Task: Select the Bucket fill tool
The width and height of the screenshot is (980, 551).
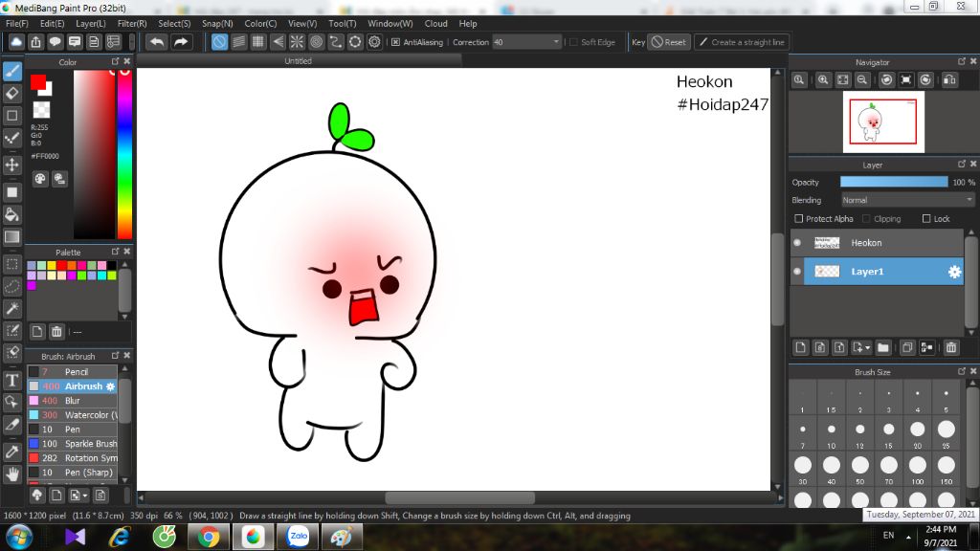Action: click(x=11, y=214)
